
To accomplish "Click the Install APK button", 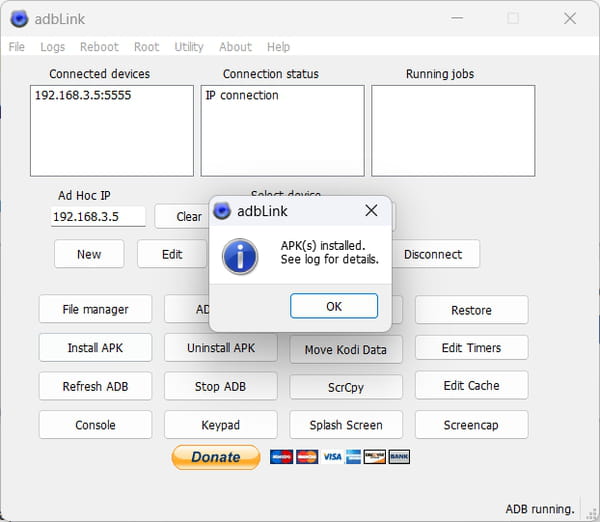I will coord(95,347).
